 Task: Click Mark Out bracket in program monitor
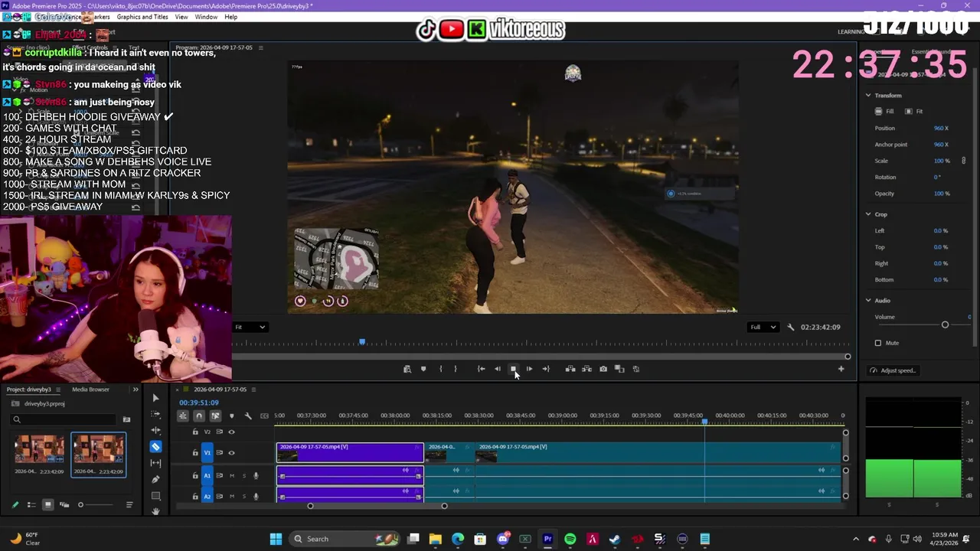tap(455, 369)
